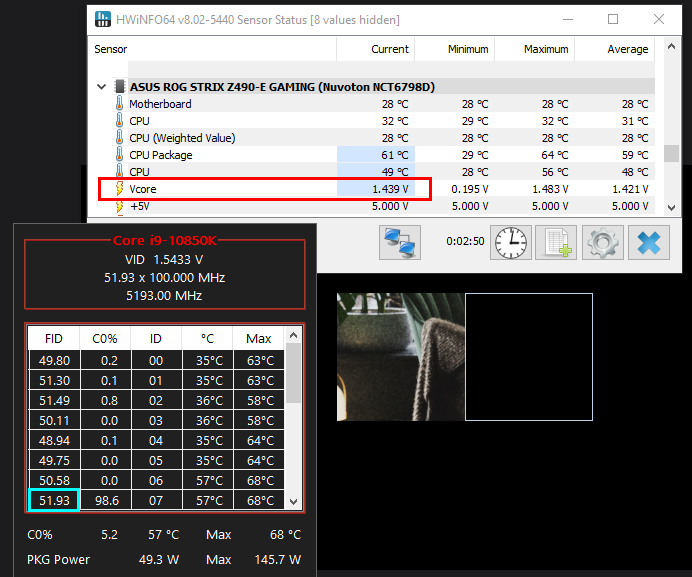Screen dimensions: 692x577
Task: Click the empty black outlined thumbnail box
Action: tap(529, 357)
